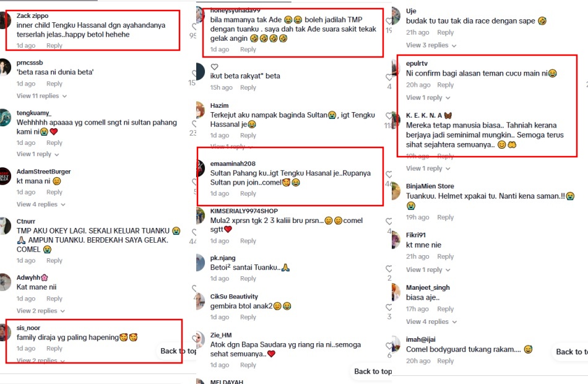
Task: Like pk.njang's 'santai Tuanku' comment
Action: [x=389, y=269]
